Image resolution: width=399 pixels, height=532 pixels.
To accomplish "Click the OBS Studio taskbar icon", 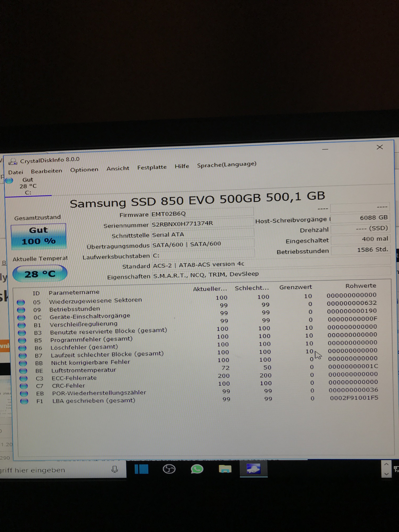I will point(169,469).
